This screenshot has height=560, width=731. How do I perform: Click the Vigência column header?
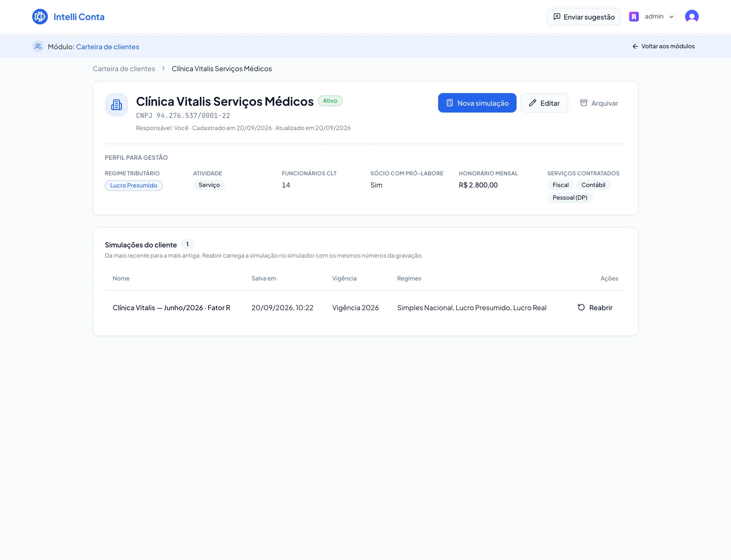point(344,278)
